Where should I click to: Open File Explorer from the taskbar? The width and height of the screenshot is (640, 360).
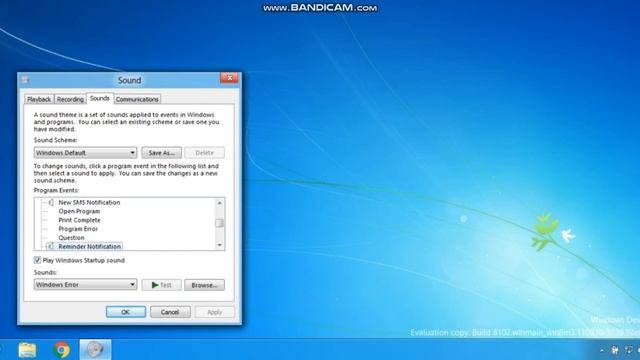coord(27,350)
